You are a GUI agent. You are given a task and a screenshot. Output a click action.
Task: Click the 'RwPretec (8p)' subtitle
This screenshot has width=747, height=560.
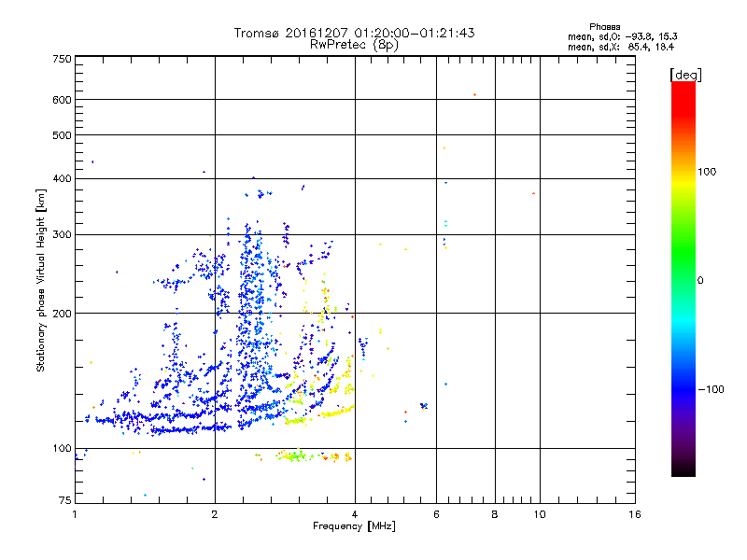(354, 45)
